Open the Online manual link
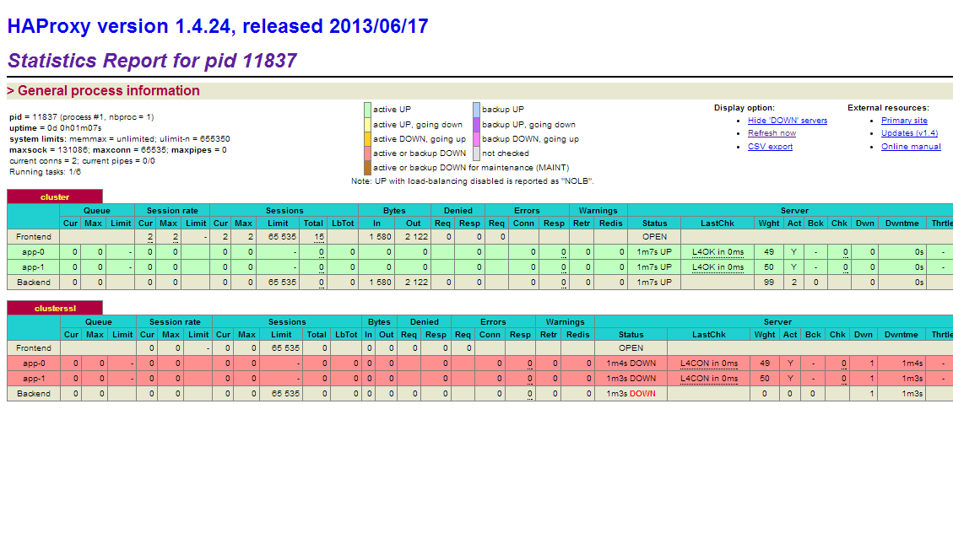Image resolution: width=953 pixels, height=560 pixels. tap(911, 147)
